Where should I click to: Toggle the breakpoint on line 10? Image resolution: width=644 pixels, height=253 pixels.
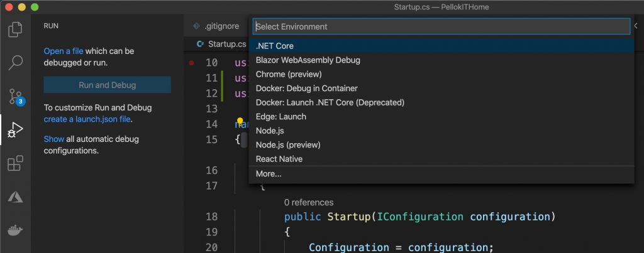coord(191,63)
